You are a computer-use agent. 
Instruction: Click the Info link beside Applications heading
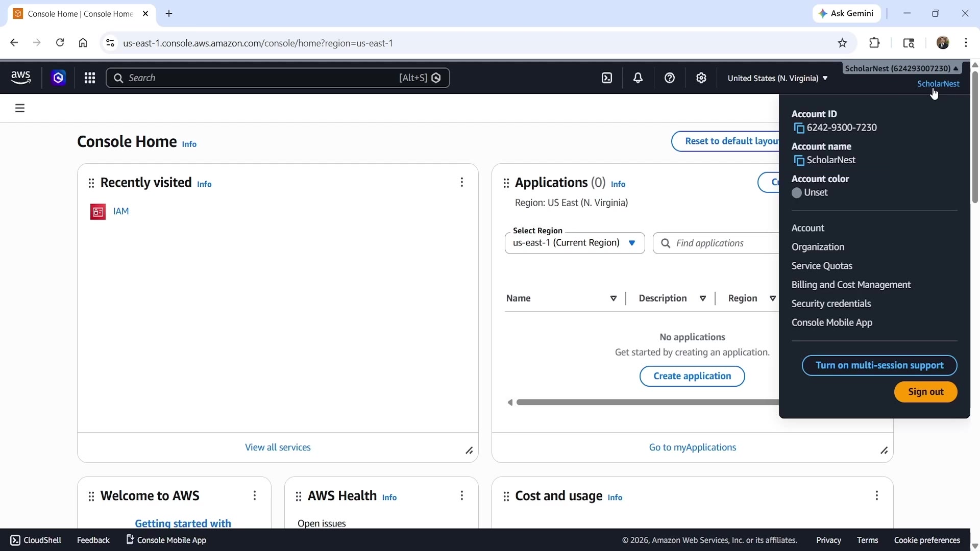coord(618,184)
